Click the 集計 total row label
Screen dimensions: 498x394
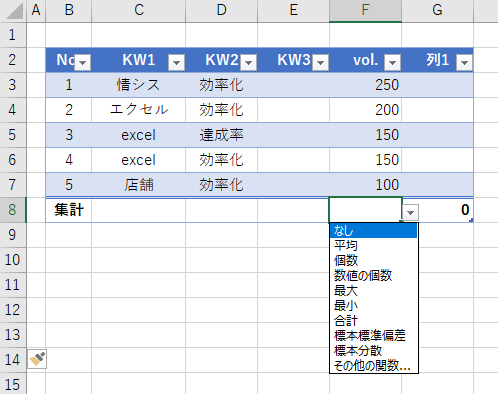click(x=69, y=210)
